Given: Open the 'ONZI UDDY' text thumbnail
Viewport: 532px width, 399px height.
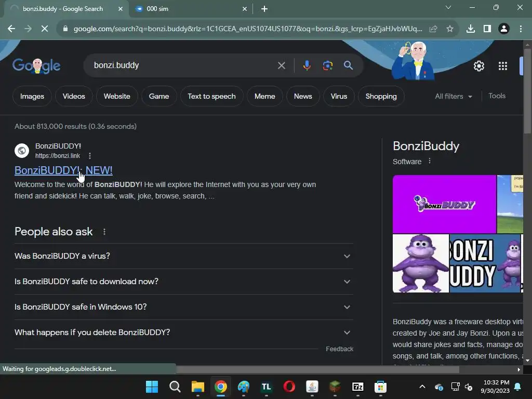Looking at the screenshot, I should (485, 263).
